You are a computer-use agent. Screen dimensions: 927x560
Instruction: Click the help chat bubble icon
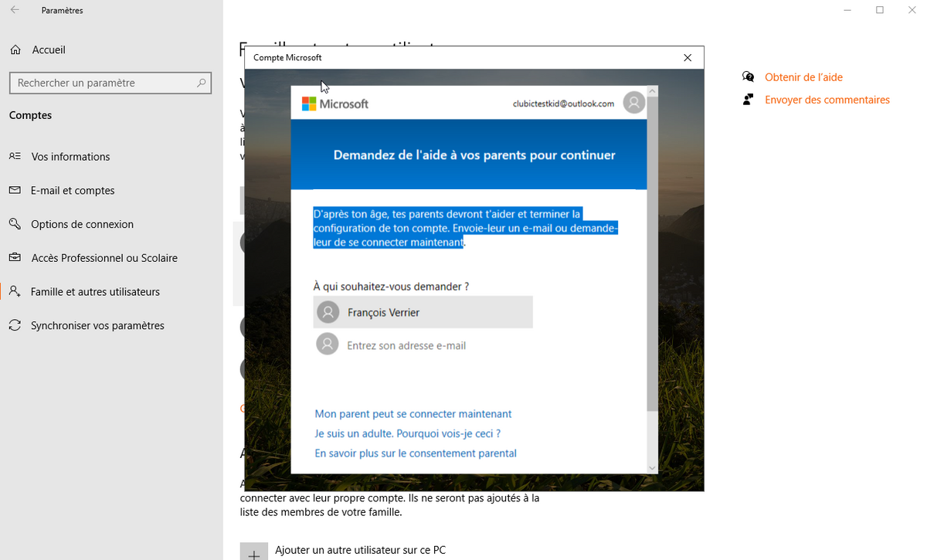(748, 77)
